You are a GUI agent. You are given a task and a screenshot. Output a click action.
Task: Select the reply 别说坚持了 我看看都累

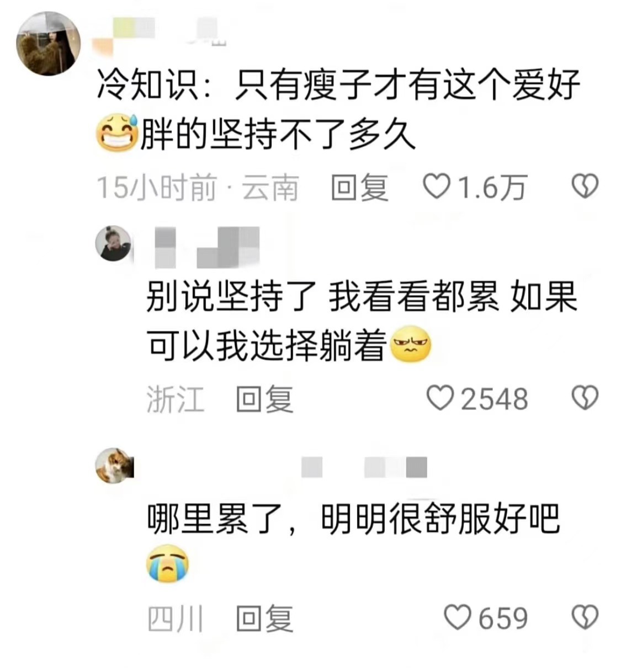click(322, 297)
